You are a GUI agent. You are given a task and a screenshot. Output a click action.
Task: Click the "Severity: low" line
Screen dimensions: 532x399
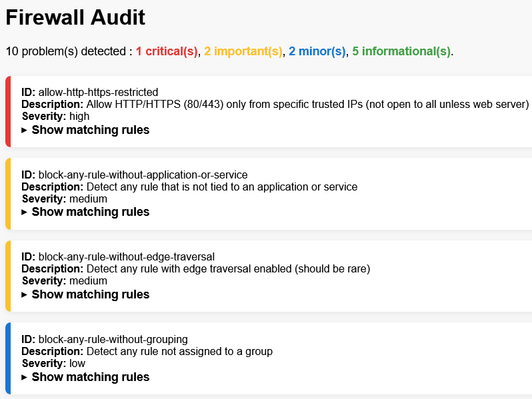(53, 364)
